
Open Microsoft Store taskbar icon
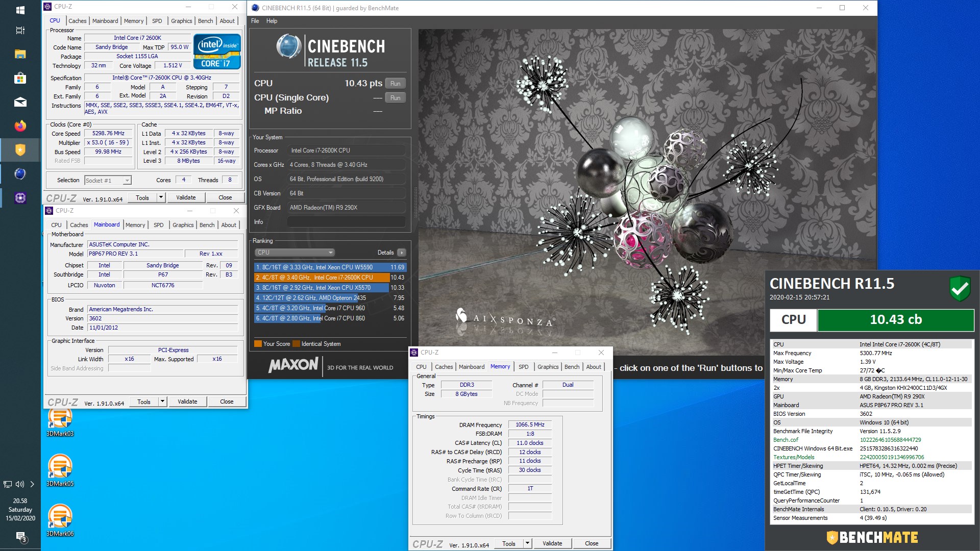(x=20, y=78)
